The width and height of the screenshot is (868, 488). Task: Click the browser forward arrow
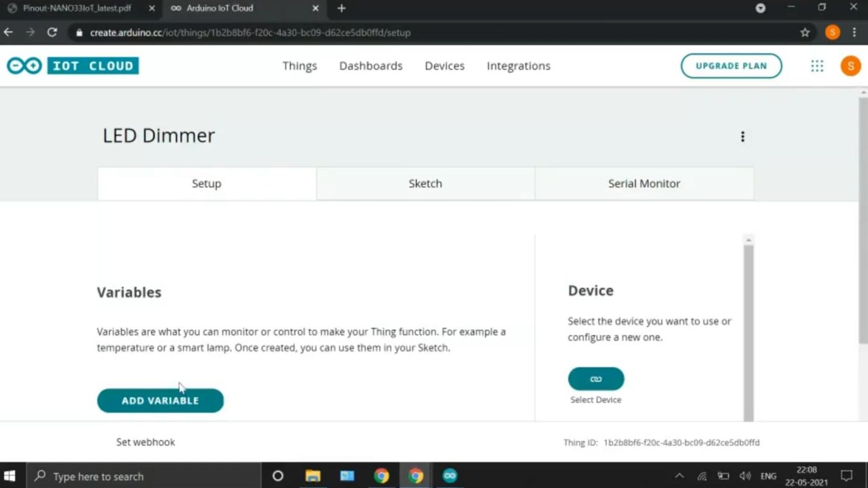[30, 32]
